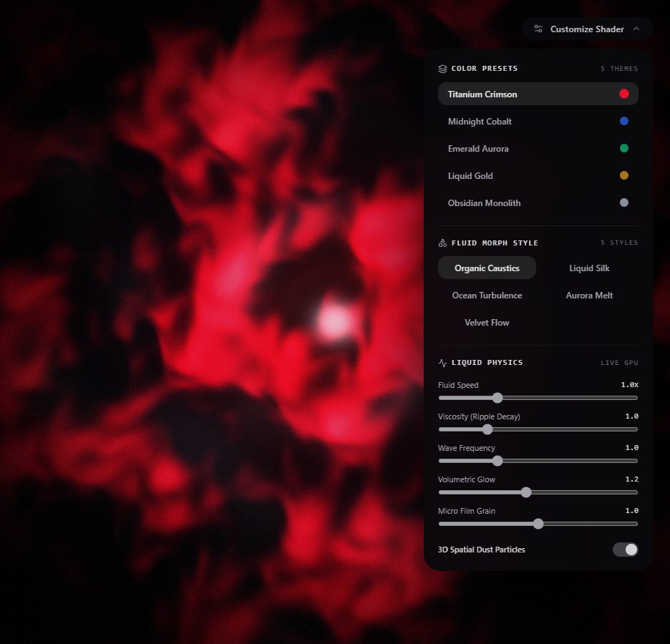Toggle the 3D Spatial Dust Particles switch

(x=625, y=550)
